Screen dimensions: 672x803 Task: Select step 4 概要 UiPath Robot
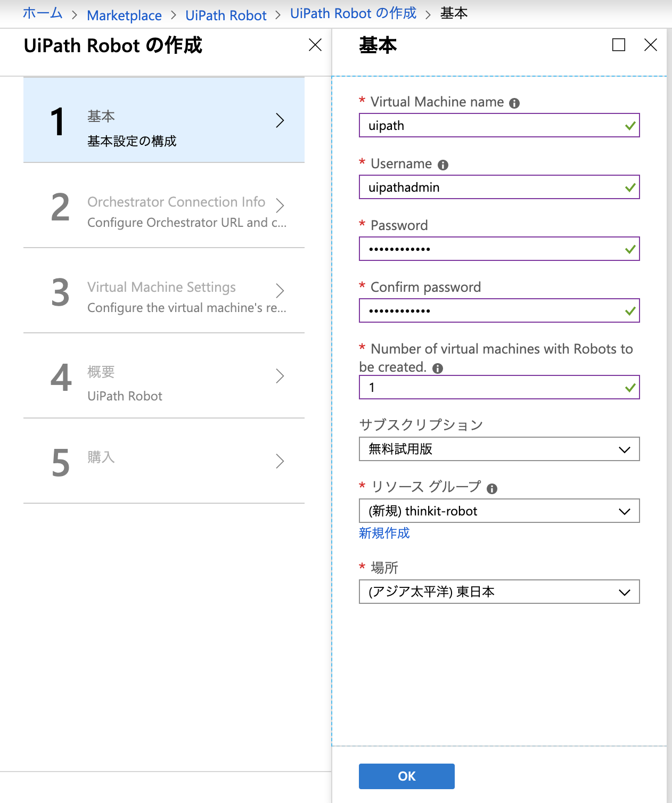(164, 376)
